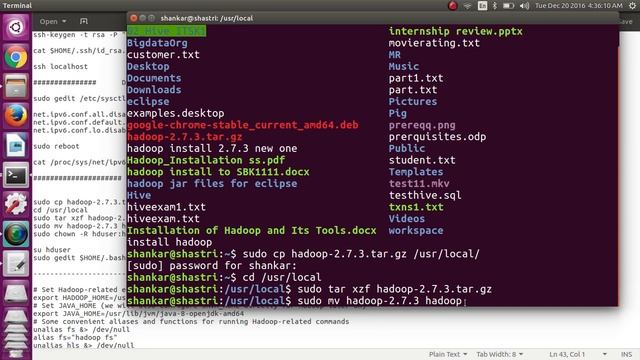Open the Wi-Fi network indicator
Viewport: 640px width, 360px height.
point(467,6)
